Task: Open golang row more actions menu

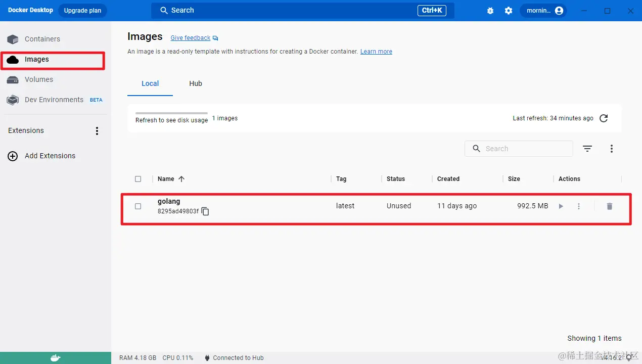Action: tap(579, 206)
